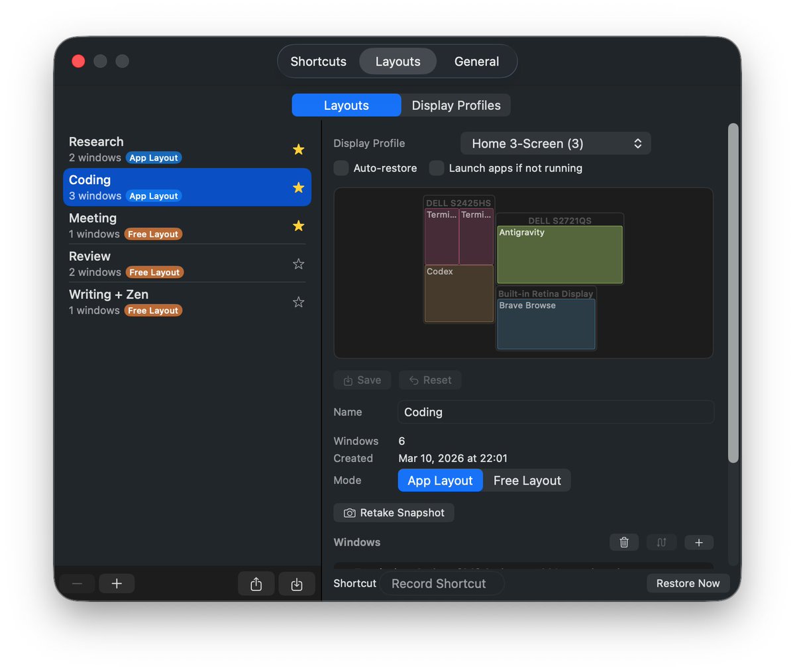Click the Name field containing Coding
795x672 pixels.
point(556,412)
